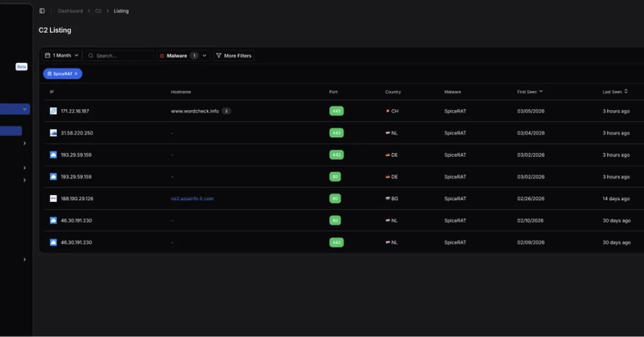Click NL flag in the 02/10/2026 row
Screen dimensions: 644x337
387,221
